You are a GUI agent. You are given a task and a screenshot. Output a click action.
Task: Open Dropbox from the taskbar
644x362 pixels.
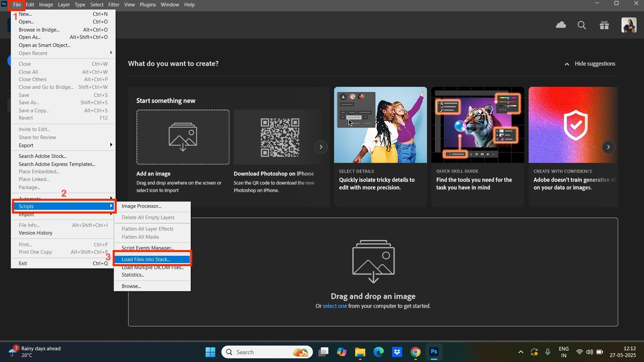[x=397, y=352]
